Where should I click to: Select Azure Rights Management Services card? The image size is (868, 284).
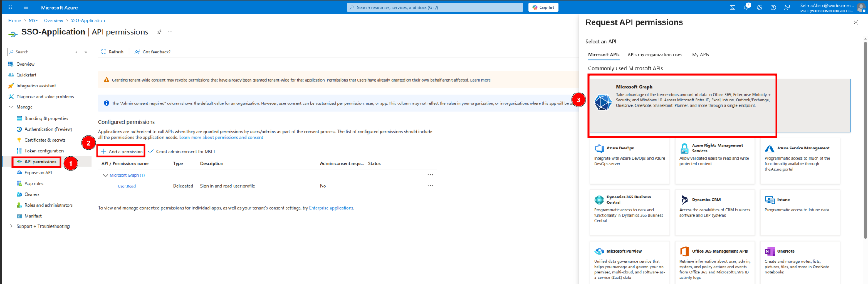click(x=715, y=161)
